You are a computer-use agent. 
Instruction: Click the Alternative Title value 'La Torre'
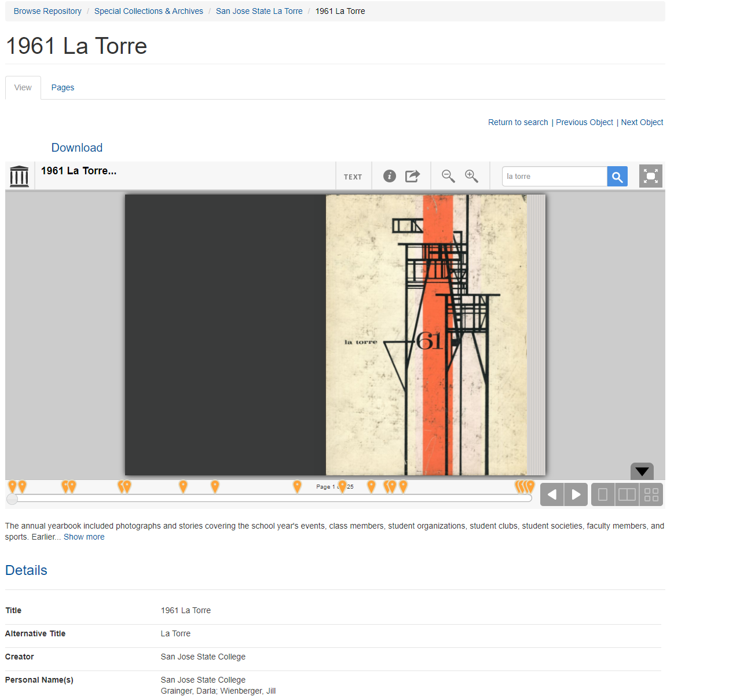point(175,633)
